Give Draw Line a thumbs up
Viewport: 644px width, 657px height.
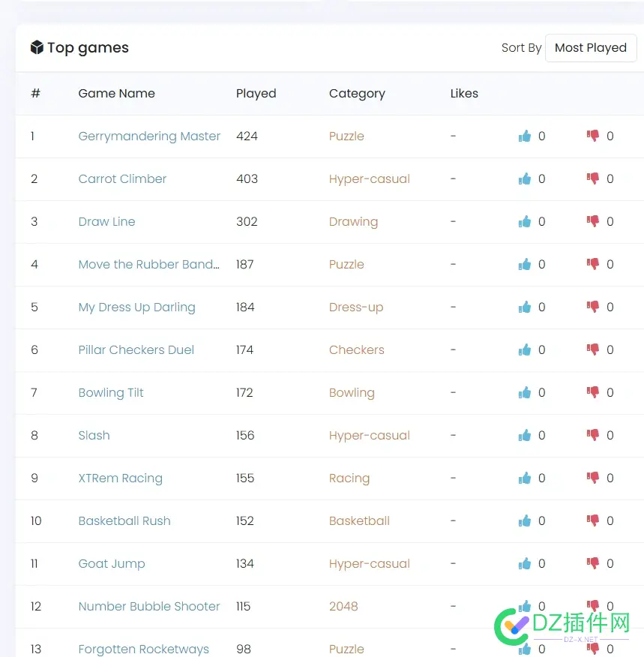[524, 221]
